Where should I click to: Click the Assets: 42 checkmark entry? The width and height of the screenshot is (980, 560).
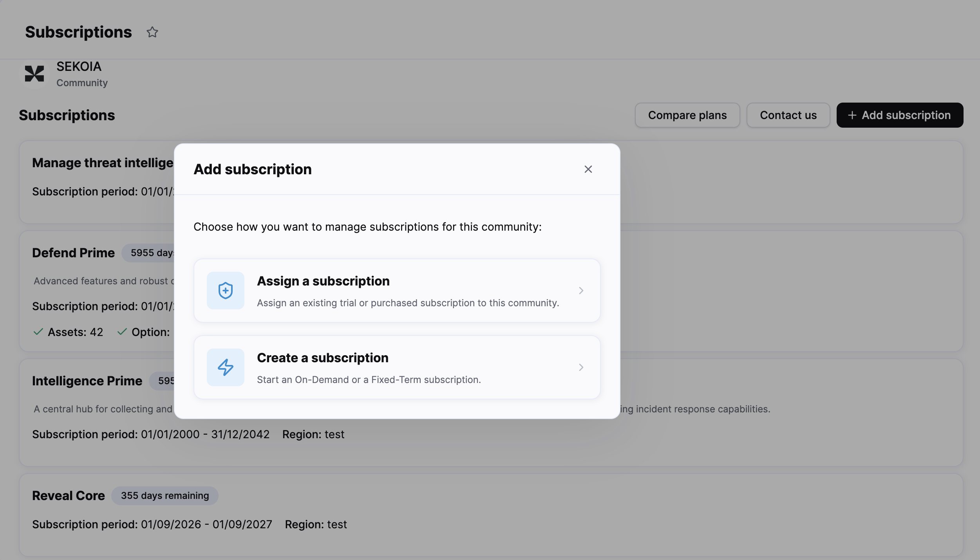click(68, 332)
